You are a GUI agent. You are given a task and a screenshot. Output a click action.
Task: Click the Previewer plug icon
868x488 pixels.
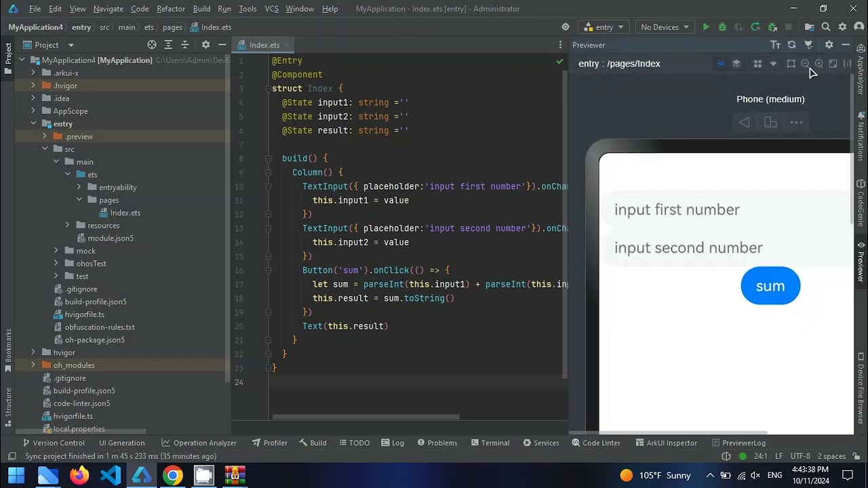pyautogui.click(x=808, y=45)
